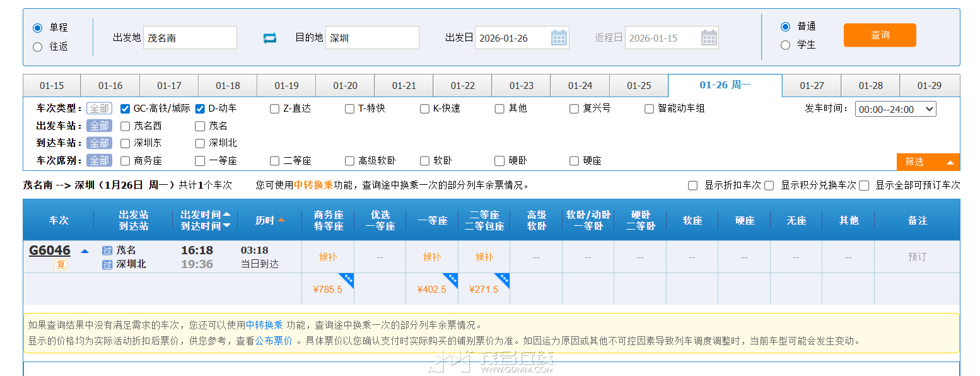
Task: Collapse the 筛选 filter panel
Action: 928,162
